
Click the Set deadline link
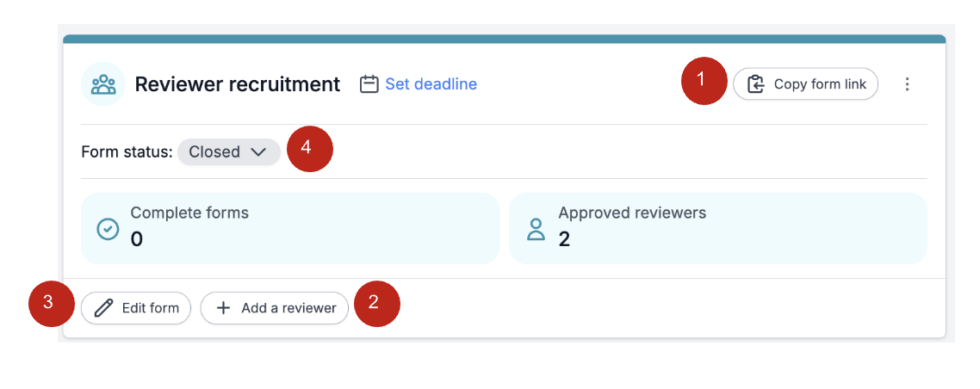pos(431,83)
